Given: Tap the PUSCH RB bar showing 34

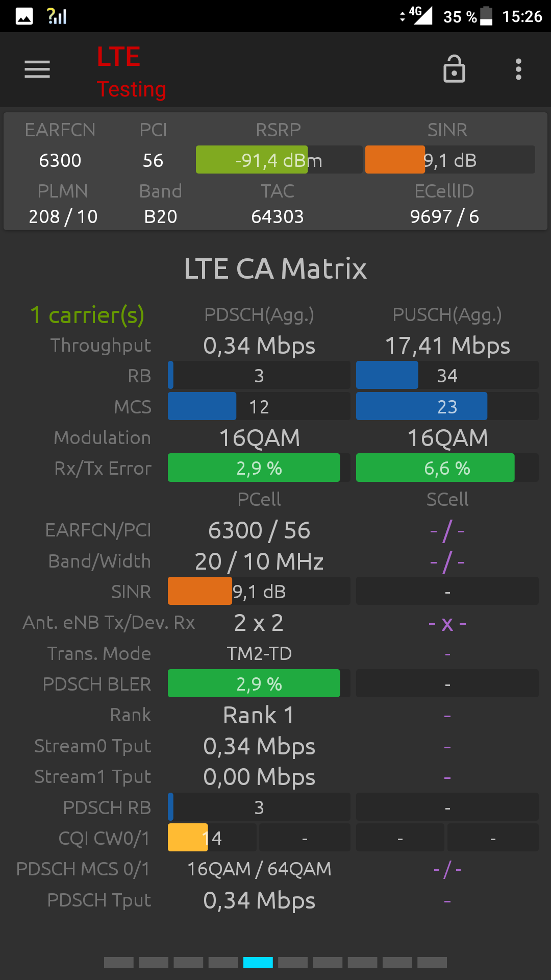Looking at the screenshot, I should [447, 376].
